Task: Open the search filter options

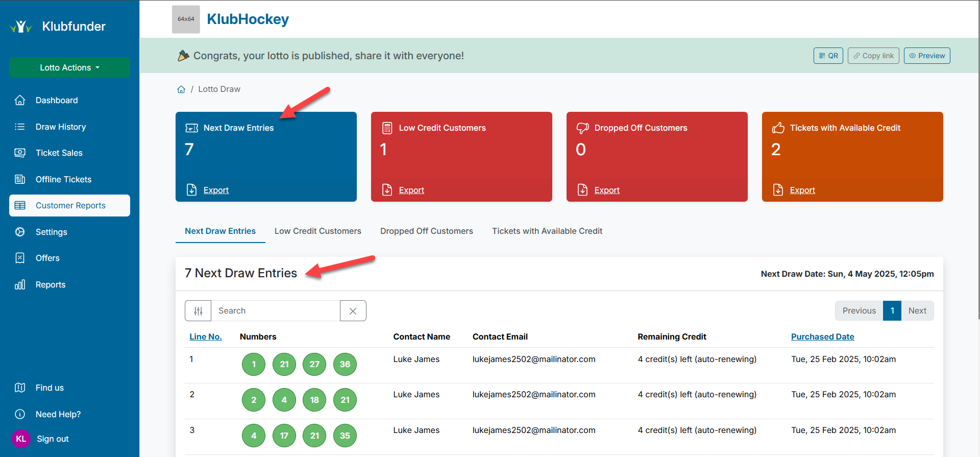Action: pos(198,310)
